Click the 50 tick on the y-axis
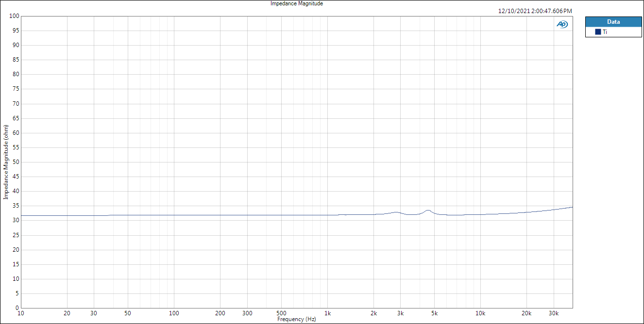The width and height of the screenshot is (644, 324). click(15, 162)
